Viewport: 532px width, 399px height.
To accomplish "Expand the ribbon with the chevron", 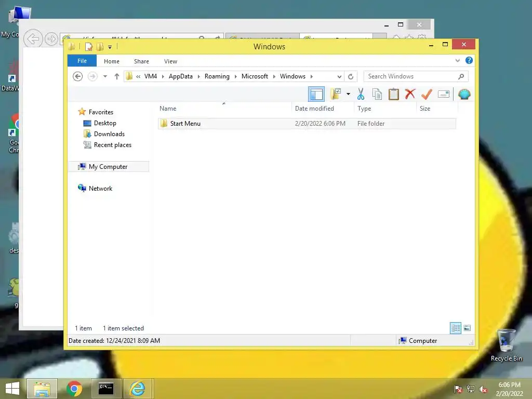I will click(x=457, y=61).
